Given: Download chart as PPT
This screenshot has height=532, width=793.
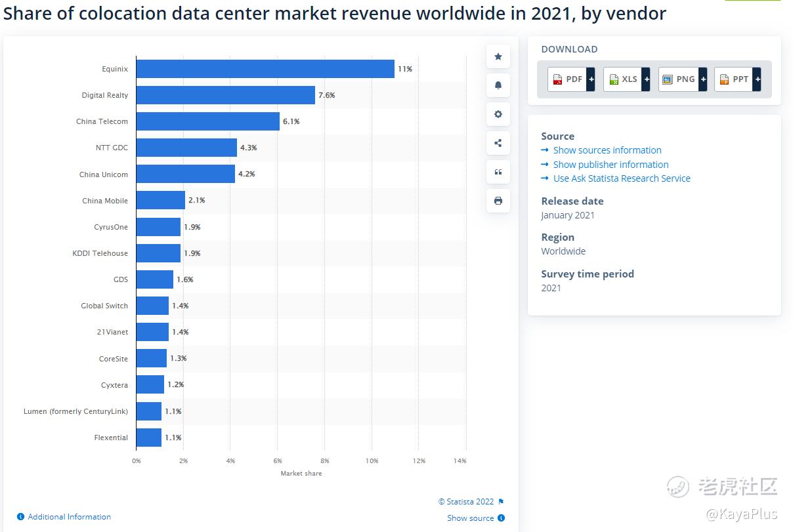Looking at the screenshot, I should (x=733, y=79).
